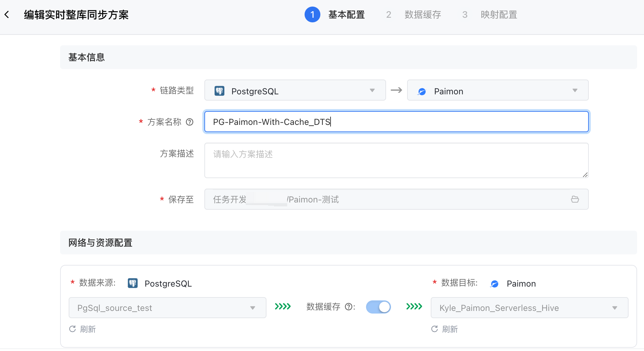Click the 编辑实时整库同步方案 page title
Screen dimensions: 644x351
click(x=76, y=14)
